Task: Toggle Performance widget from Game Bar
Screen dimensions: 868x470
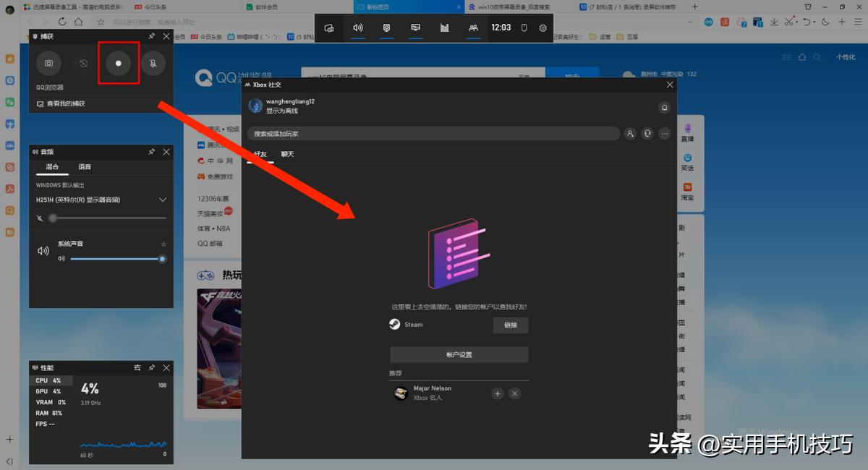Action: [416, 27]
